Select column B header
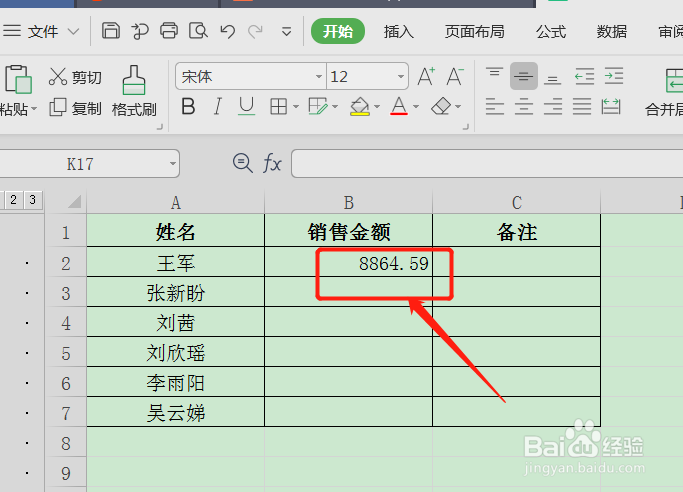 (348, 202)
